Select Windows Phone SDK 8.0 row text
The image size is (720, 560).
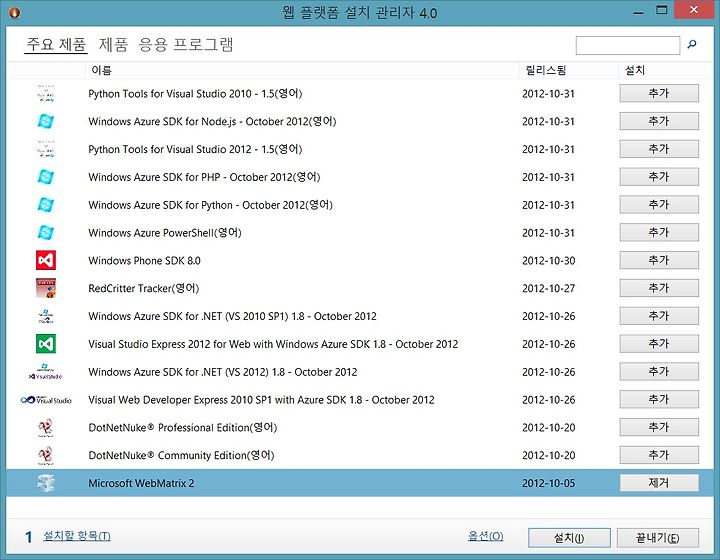click(x=144, y=261)
